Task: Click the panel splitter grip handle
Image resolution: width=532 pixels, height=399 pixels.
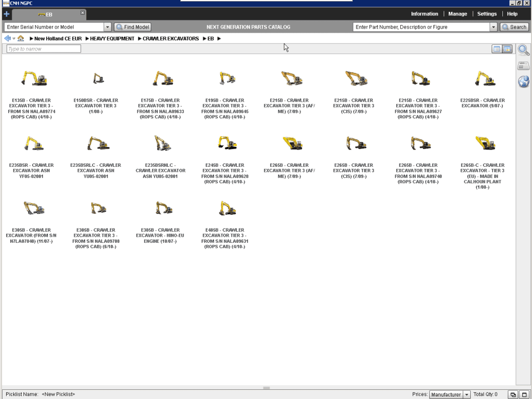Action: click(267, 388)
